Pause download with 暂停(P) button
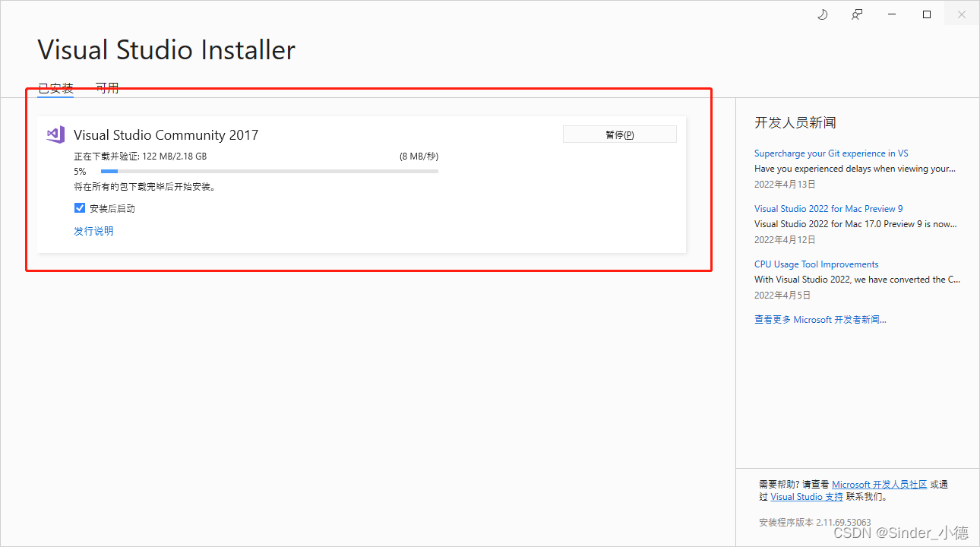 pos(619,134)
